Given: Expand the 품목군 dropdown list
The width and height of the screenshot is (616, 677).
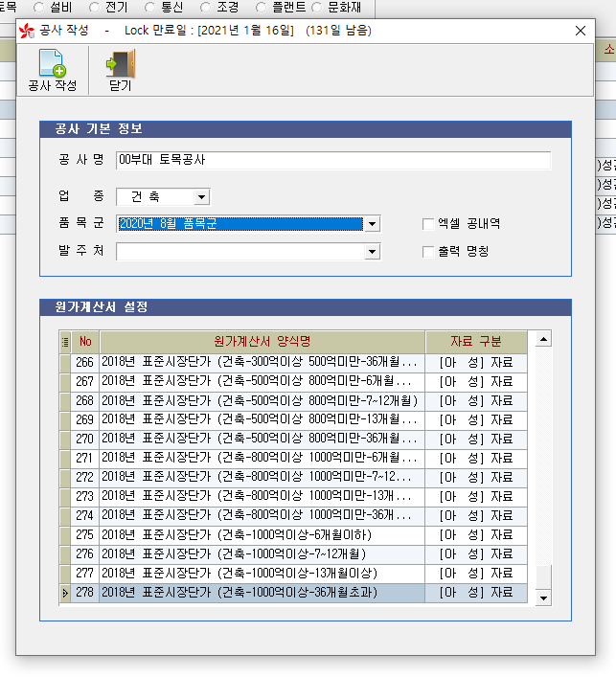Looking at the screenshot, I should (373, 224).
